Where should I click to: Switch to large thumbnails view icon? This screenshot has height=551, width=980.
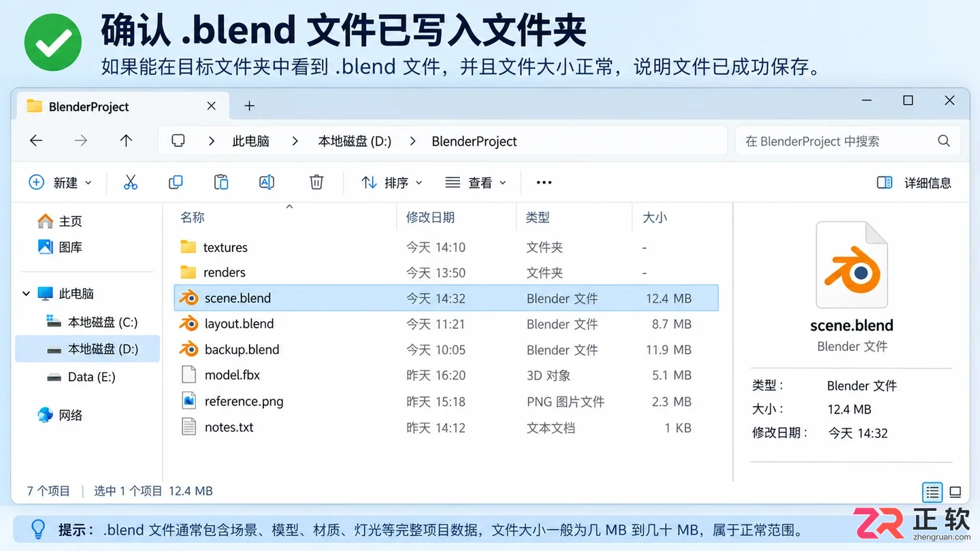pos(955,491)
